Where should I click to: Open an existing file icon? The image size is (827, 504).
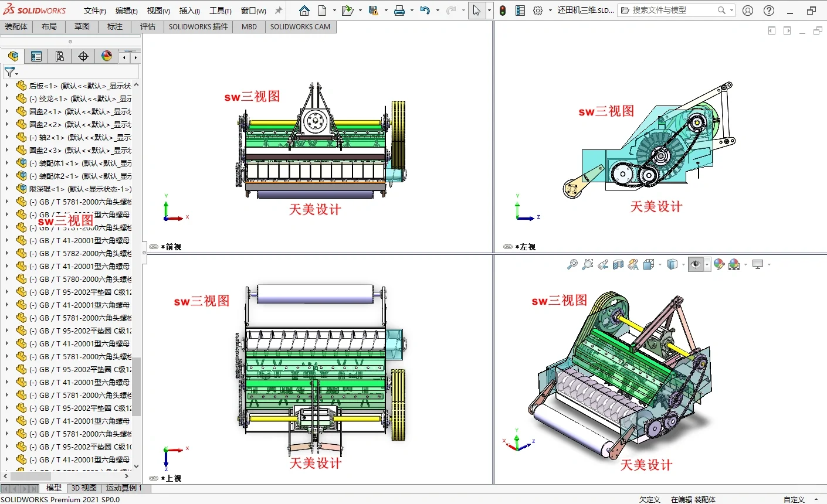pos(347,11)
